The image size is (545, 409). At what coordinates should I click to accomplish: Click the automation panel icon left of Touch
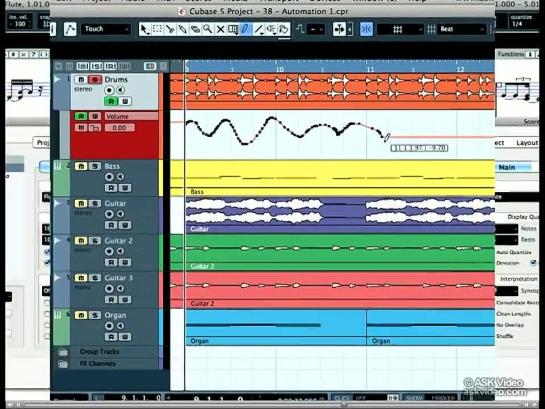click(70, 29)
